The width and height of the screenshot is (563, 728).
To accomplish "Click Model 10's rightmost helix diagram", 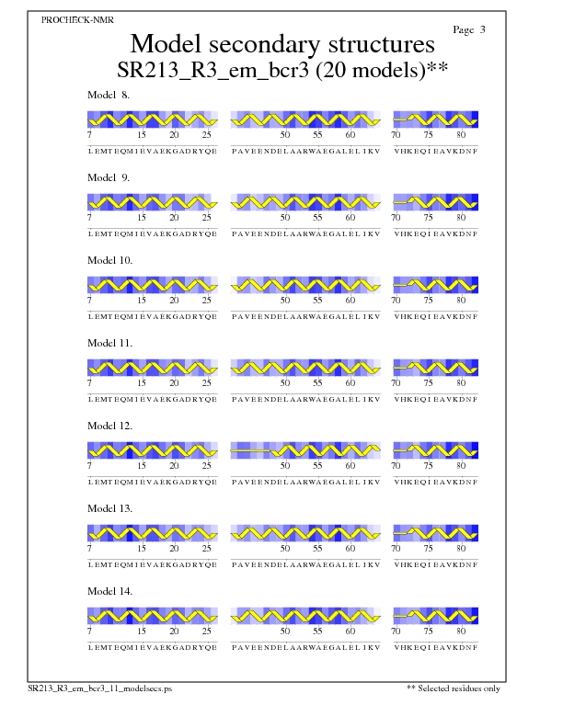I will [436, 285].
